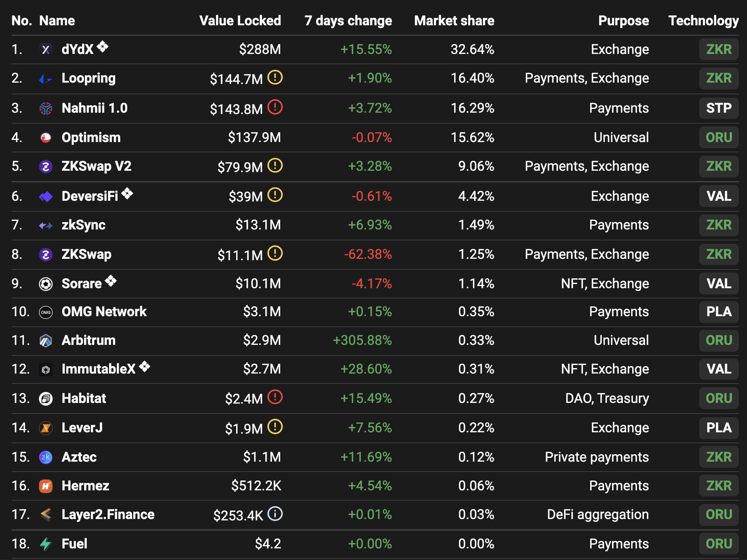Click the Layer2.Finance logo icon
This screenshot has width=747, height=560.
coord(46,514)
